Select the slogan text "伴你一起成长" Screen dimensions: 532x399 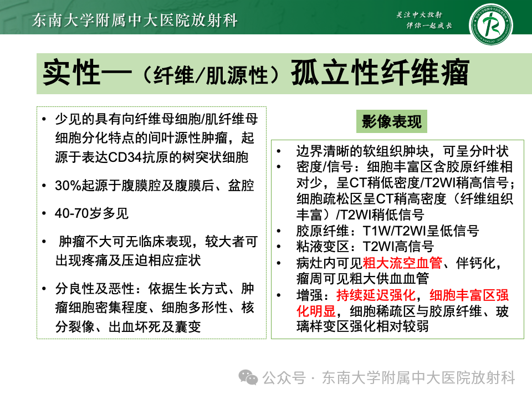[429, 25]
